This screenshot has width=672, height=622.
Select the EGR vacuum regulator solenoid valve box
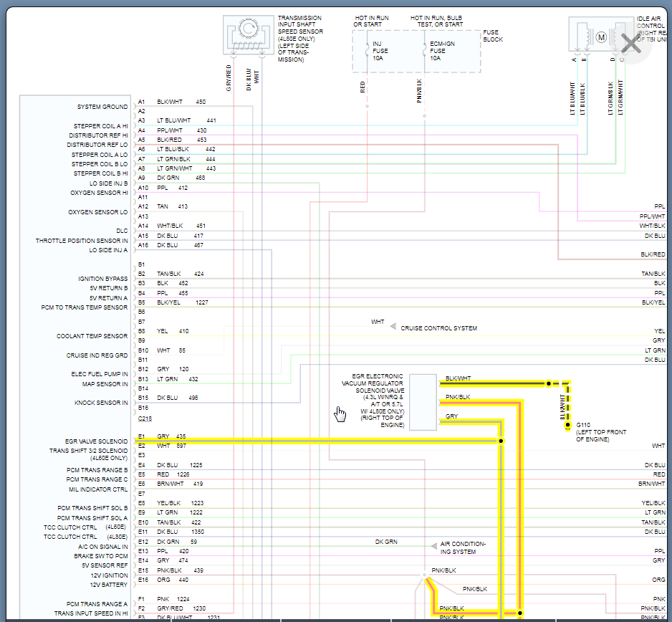tap(423, 402)
